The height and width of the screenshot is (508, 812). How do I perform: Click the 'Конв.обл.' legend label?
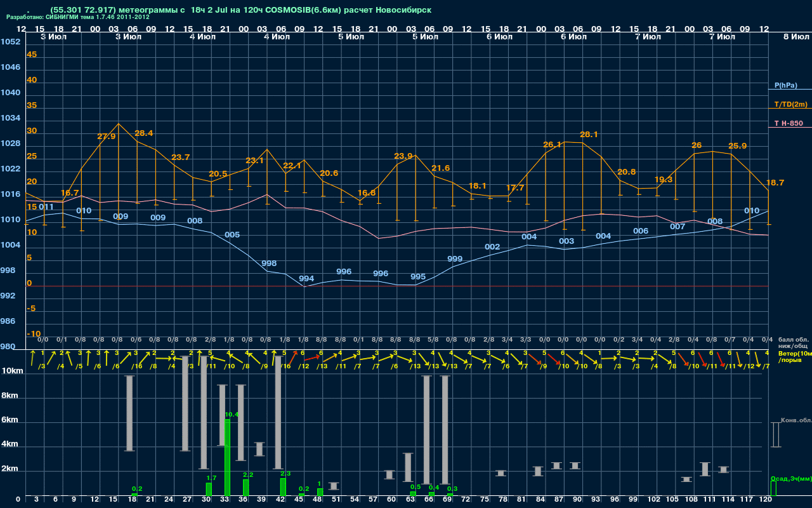coord(796,420)
